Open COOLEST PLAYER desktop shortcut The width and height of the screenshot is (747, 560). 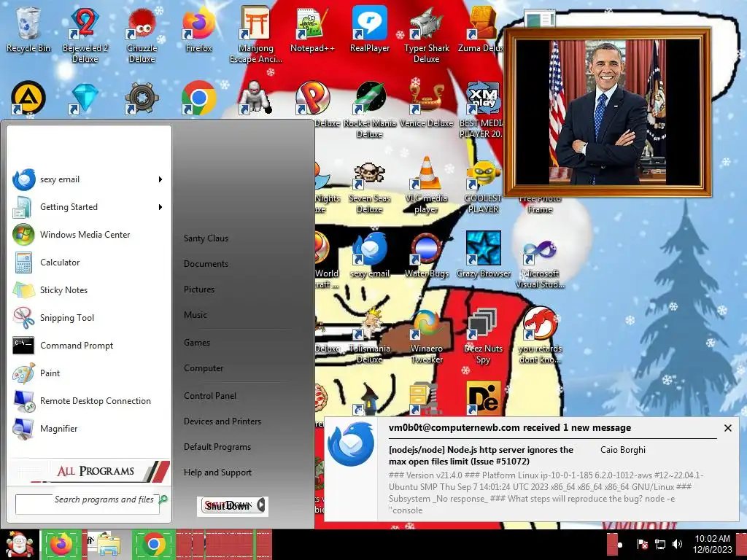[483, 184]
